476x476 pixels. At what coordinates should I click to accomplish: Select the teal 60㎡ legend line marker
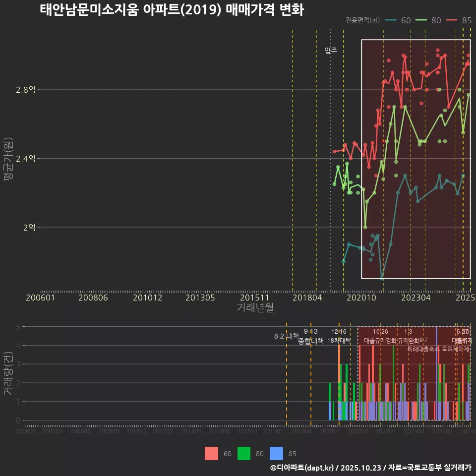(x=392, y=21)
